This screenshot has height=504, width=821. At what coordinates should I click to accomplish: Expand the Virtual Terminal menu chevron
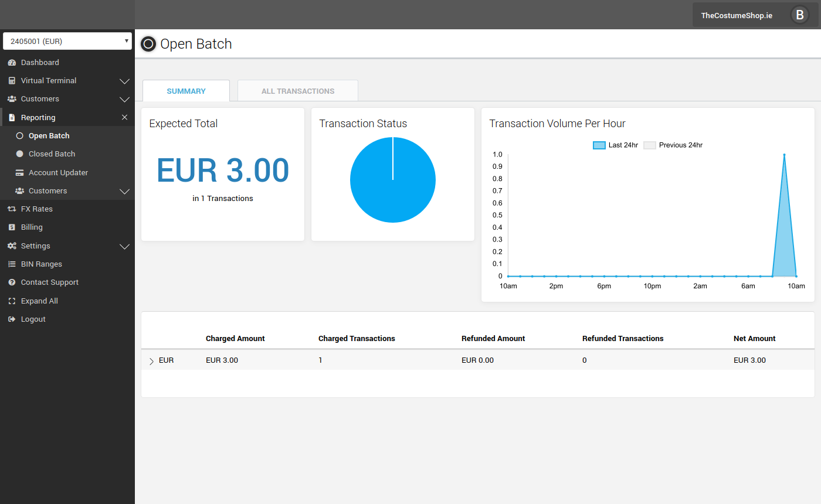124,81
